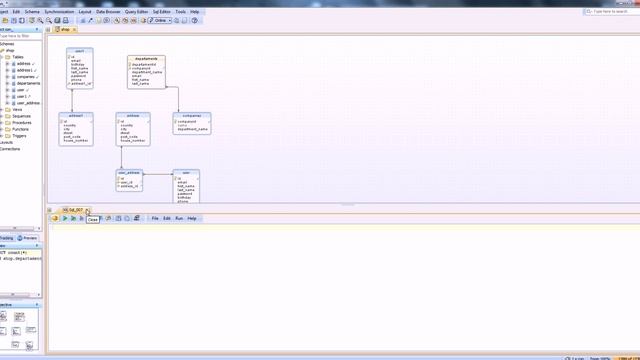Screen dimensions: 640x360
Task: Open the Help menu in the SQL editor
Action: click(192, 218)
